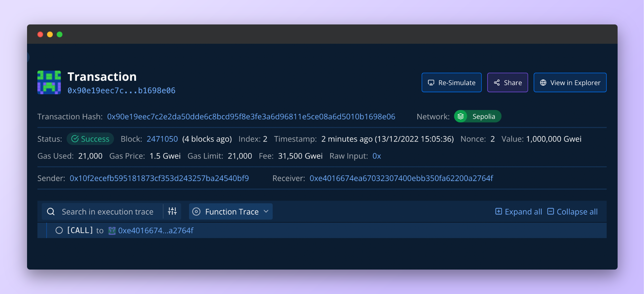Open the receiver address link
This screenshot has width=644, height=294.
click(401, 178)
